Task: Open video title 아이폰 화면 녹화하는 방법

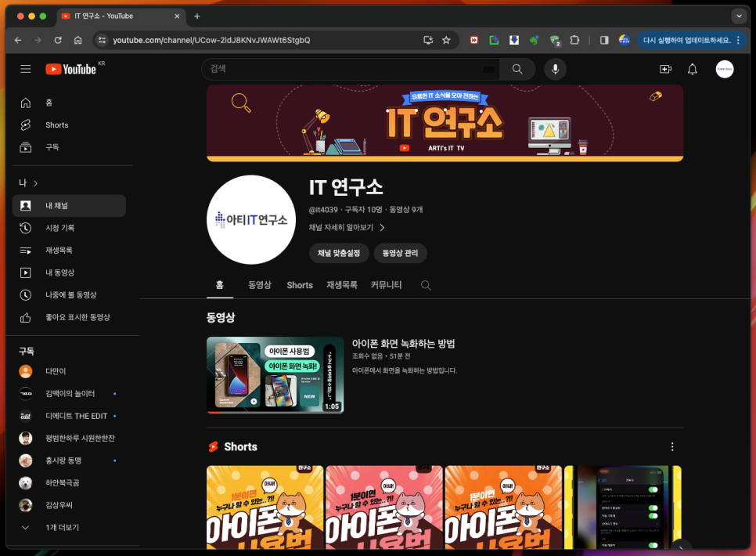Action: tap(404, 344)
